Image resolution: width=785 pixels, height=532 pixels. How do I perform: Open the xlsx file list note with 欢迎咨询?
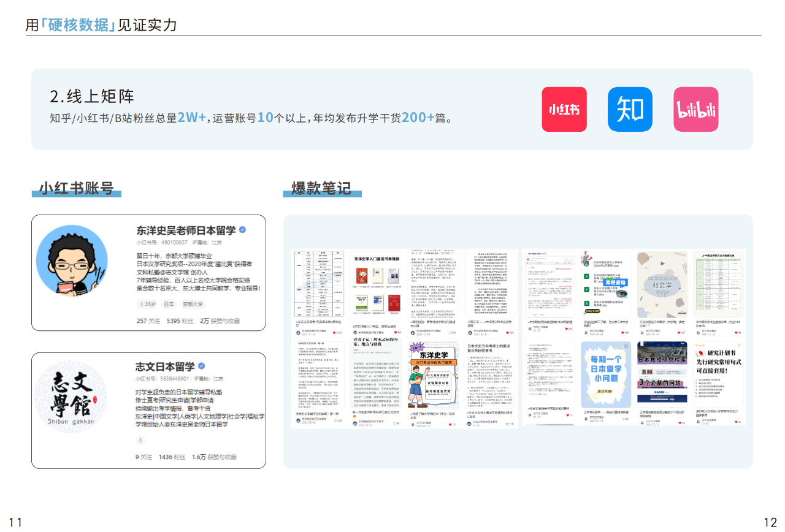(606, 284)
